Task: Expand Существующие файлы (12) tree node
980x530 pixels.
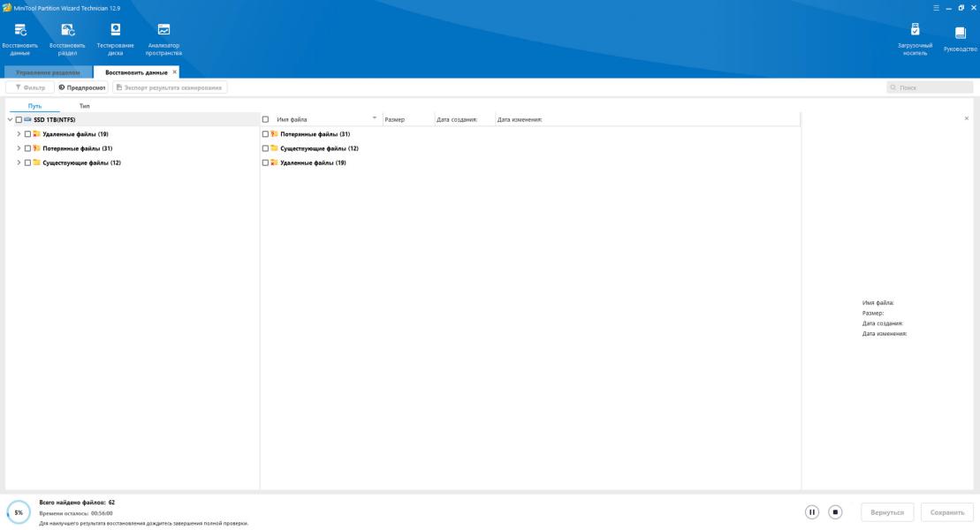Action: pyautogui.click(x=19, y=163)
